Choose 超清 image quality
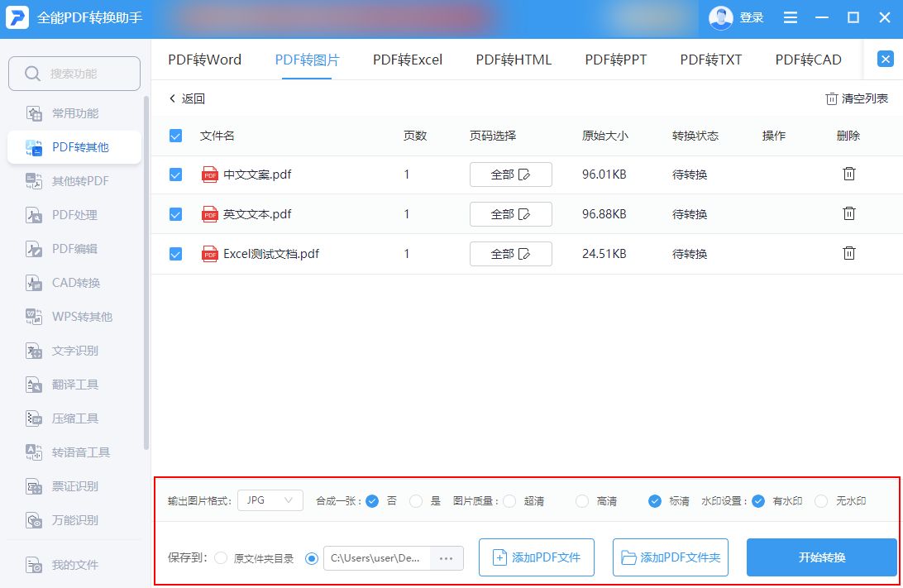 (509, 501)
